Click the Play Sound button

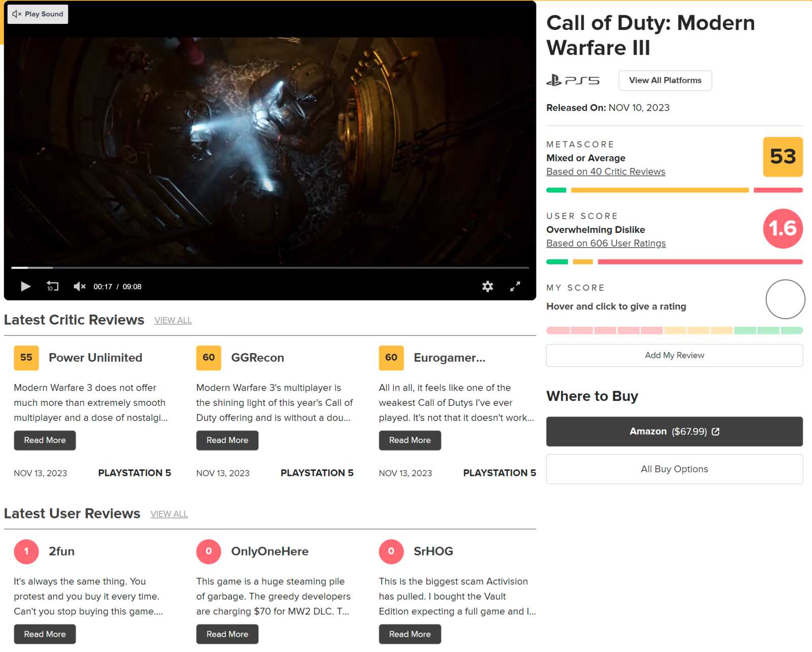coord(38,14)
